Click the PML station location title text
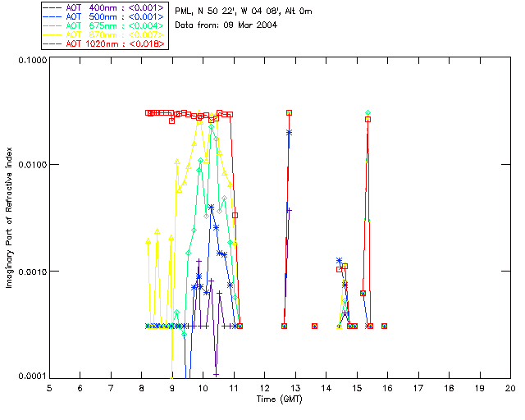This screenshot has width=525, height=420. point(244,11)
